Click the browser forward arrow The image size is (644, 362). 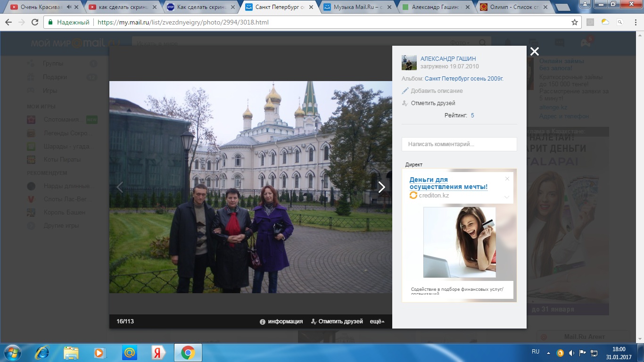pos(22,22)
